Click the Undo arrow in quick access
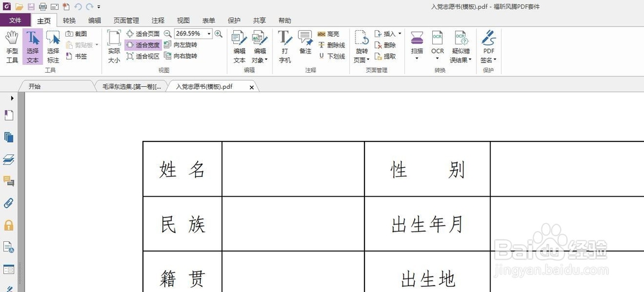Viewport: 644px width, 292px height. click(x=78, y=6)
